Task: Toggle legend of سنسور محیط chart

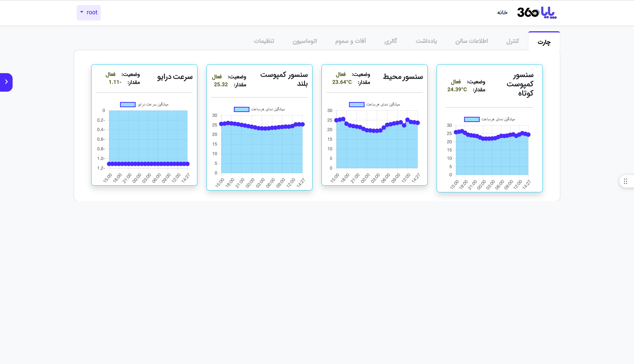Action: (x=356, y=104)
